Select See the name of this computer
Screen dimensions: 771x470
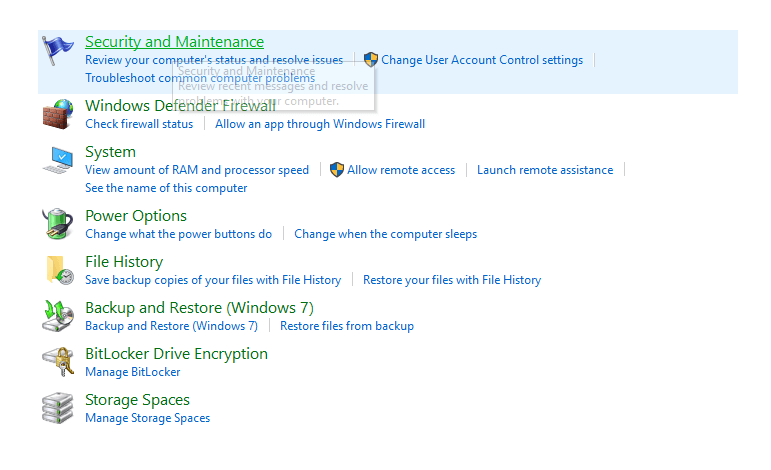click(x=166, y=188)
